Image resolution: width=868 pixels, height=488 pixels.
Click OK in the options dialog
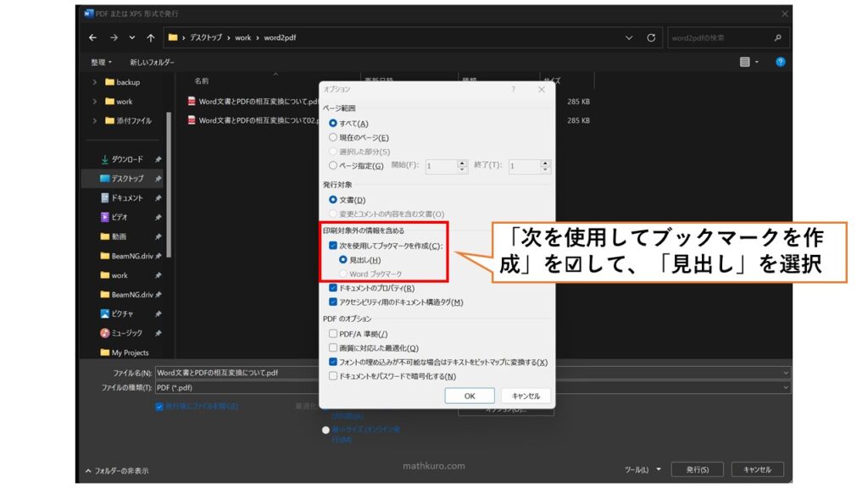click(470, 396)
